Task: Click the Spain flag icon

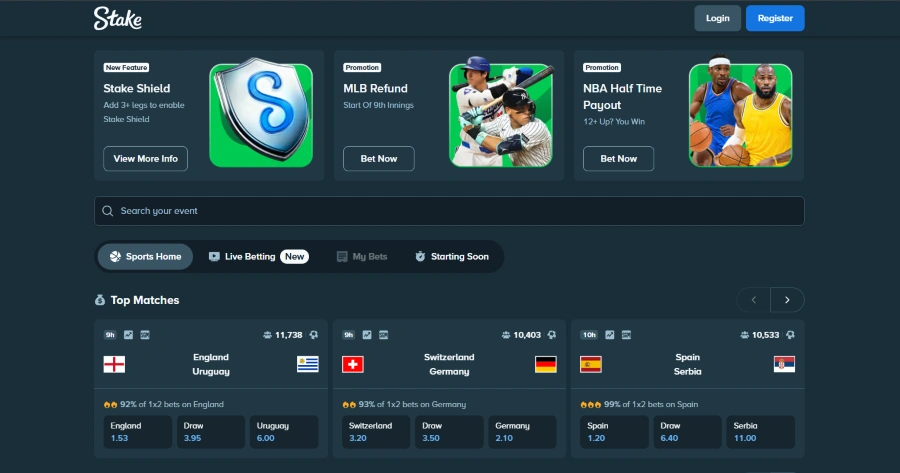Action: click(591, 364)
